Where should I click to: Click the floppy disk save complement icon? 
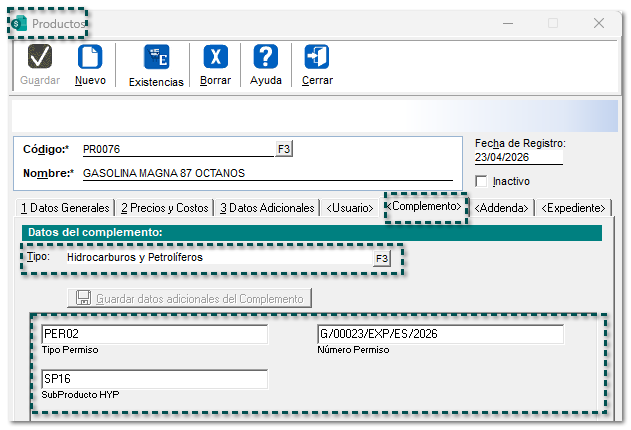[83, 298]
